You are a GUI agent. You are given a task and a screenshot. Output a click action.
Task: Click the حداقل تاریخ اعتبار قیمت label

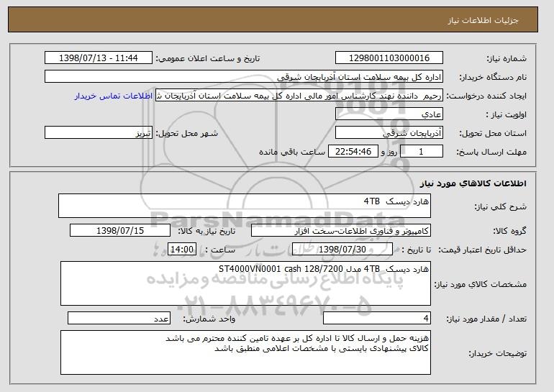[x=483, y=250]
